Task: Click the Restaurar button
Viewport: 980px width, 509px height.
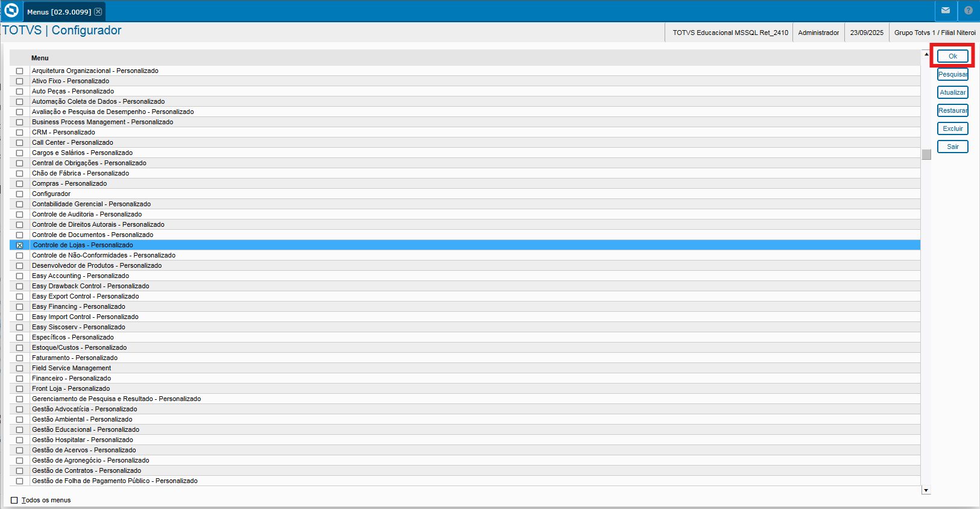Action: 953,110
